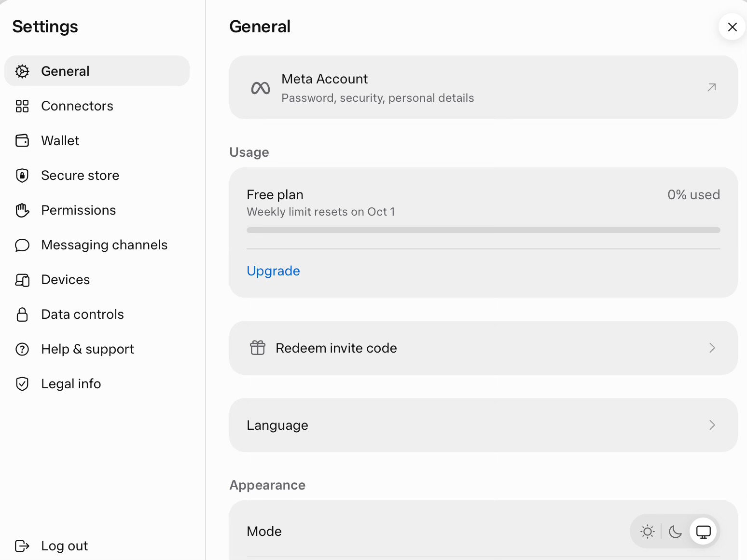Viewport: 747px width, 560px height.
Task: Click the weekly usage progress bar
Action: pyautogui.click(x=483, y=230)
